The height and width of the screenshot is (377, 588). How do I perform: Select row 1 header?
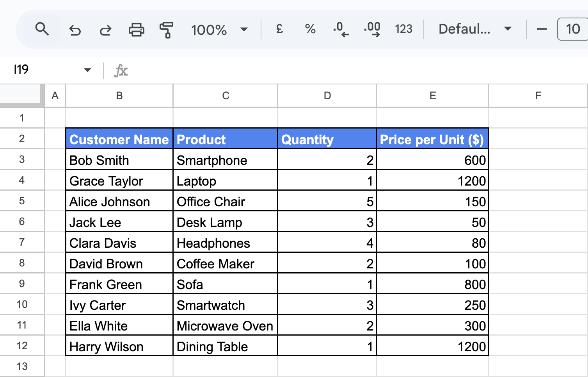tap(22, 118)
